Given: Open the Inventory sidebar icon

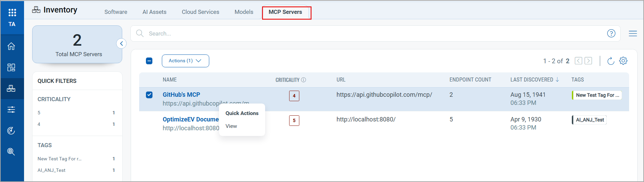Looking at the screenshot, I should 11,88.
